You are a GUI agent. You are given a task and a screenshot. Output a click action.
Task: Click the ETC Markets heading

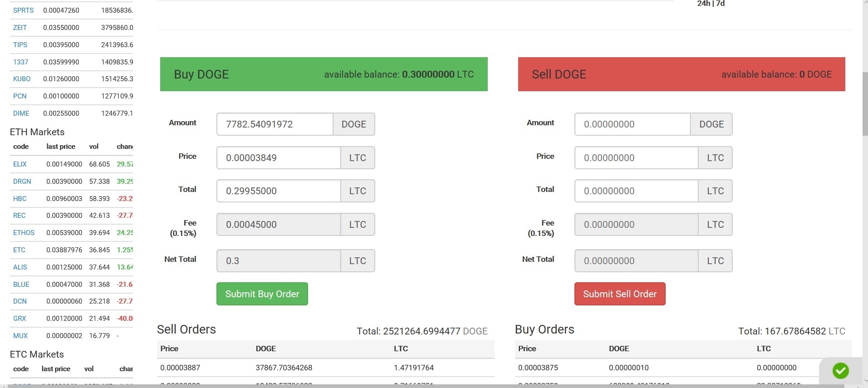[x=37, y=354]
